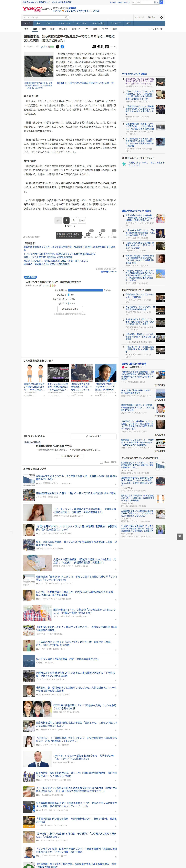Screen dimensions: 186x868
Task: Select the 国際 category
Action: click(x=44, y=29)
